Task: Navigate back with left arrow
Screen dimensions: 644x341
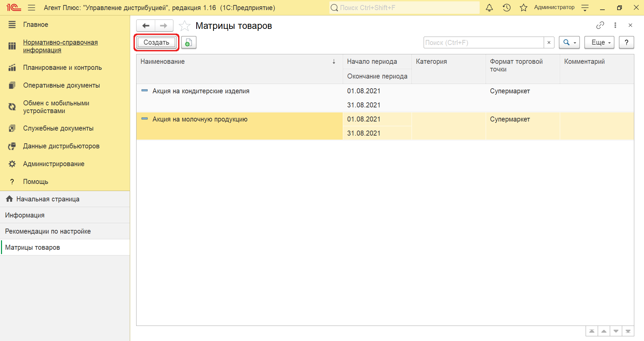Action: point(146,26)
